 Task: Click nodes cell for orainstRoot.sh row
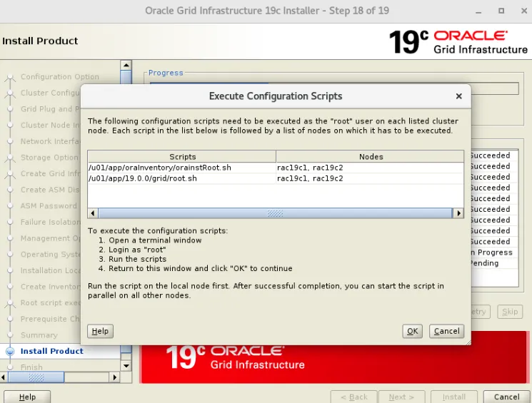370,168
